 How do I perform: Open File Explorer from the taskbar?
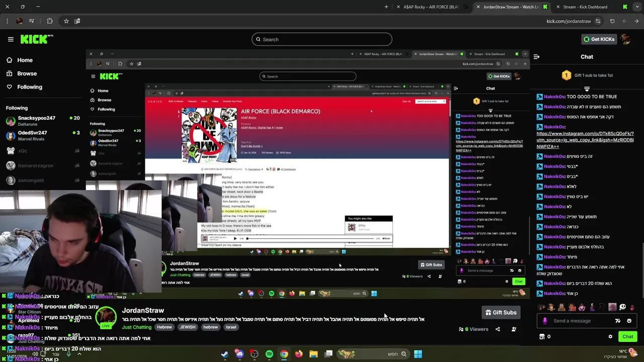point(313,354)
